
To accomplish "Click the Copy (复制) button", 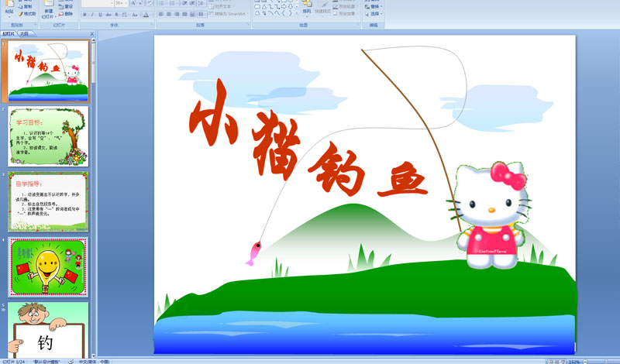I will pyautogui.click(x=25, y=6).
